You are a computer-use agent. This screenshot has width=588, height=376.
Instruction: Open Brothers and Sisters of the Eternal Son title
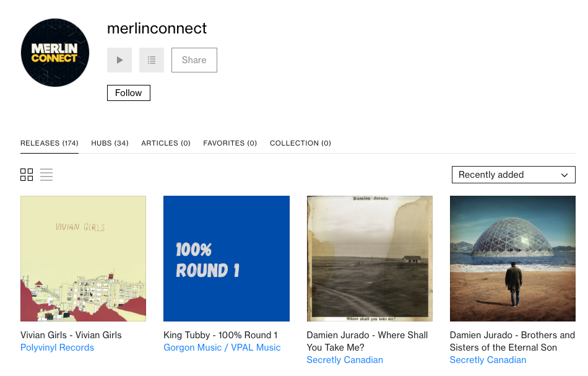pos(512,341)
